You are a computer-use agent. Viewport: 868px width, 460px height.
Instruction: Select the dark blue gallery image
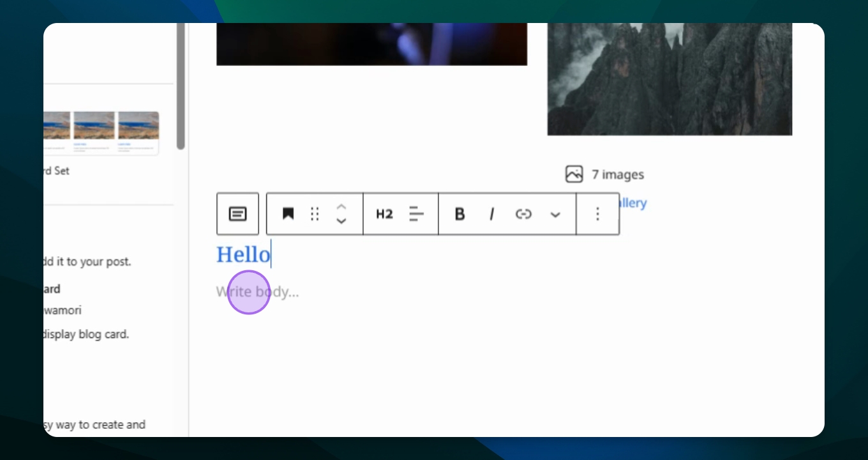(371, 44)
